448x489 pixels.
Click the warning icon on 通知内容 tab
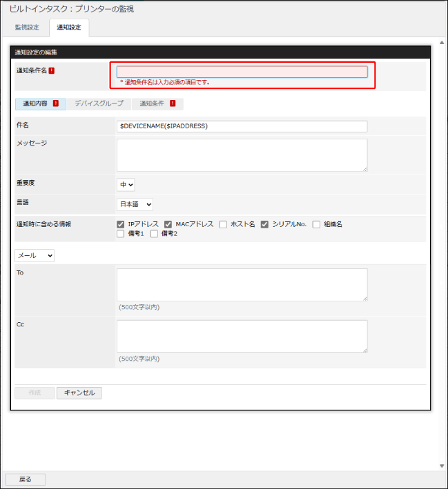pos(55,103)
